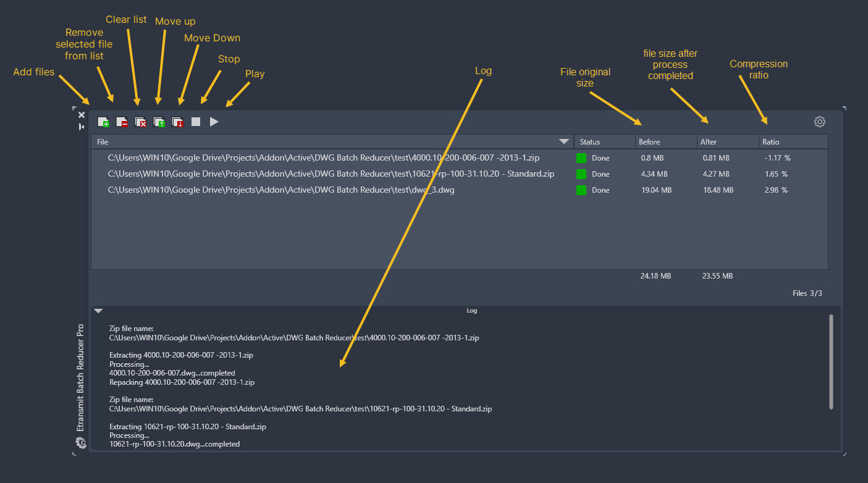The width and height of the screenshot is (868, 483).
Task: Sort by the Before column header
Action: coord(665,142)
